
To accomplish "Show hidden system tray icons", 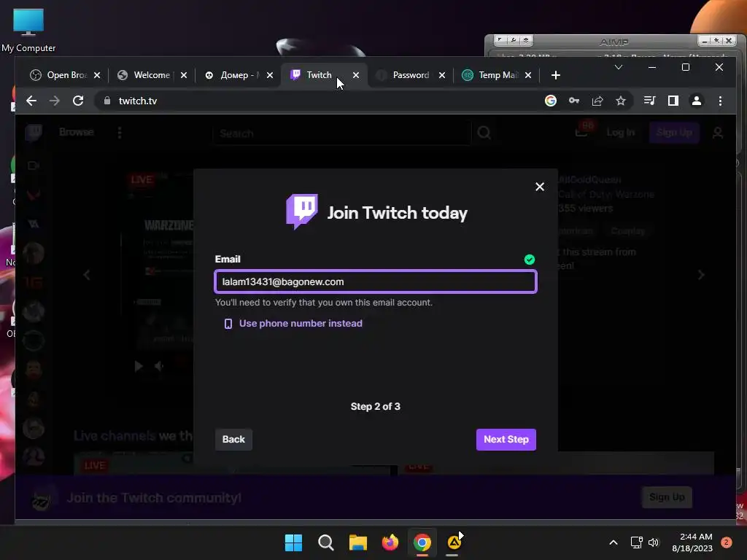I will (614, 542).
